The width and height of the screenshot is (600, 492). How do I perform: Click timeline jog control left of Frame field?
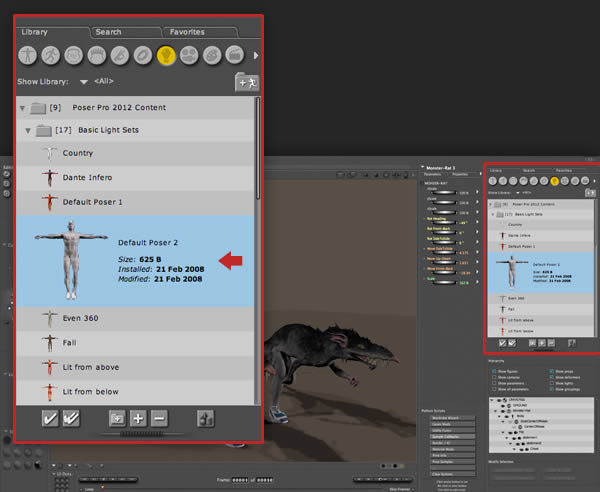(x=108, y=479)
